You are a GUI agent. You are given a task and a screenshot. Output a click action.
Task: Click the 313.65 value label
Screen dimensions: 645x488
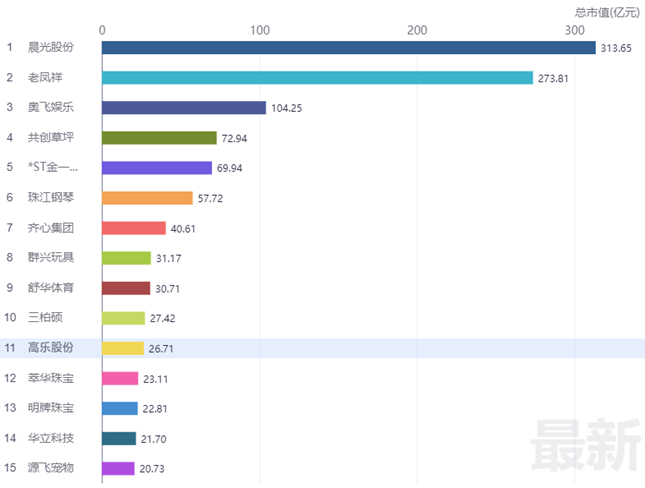coord(616,48)
